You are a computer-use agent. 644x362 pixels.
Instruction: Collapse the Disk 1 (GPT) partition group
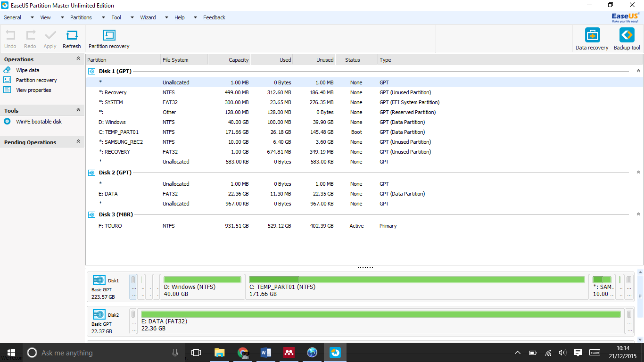[x=638, y=71]
